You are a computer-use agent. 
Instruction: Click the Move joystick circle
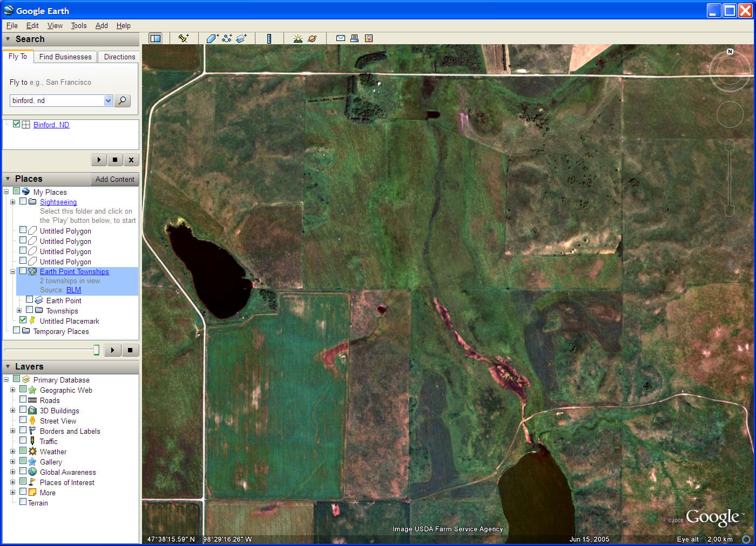730,114
